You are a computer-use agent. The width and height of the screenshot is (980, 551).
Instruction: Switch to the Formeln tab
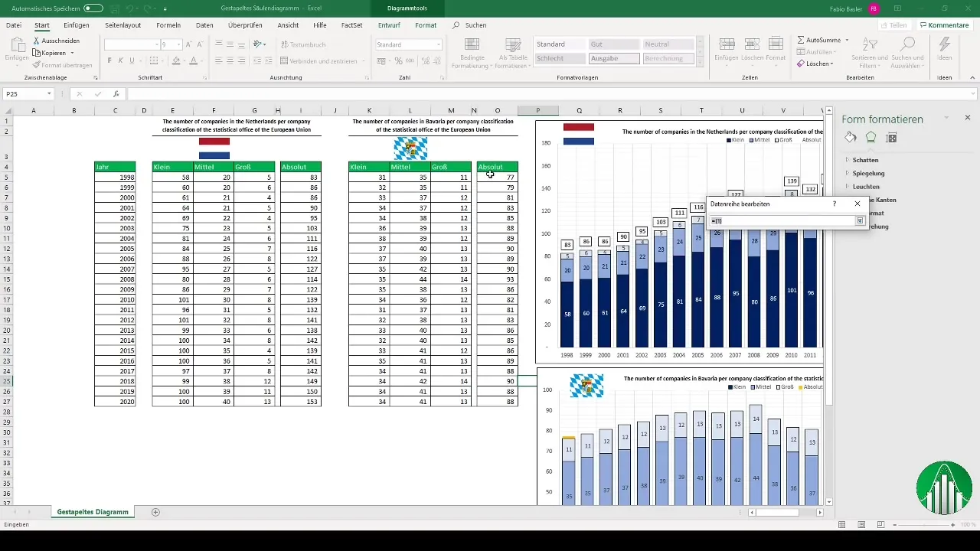pyautogui.click(x=168, y=25)
